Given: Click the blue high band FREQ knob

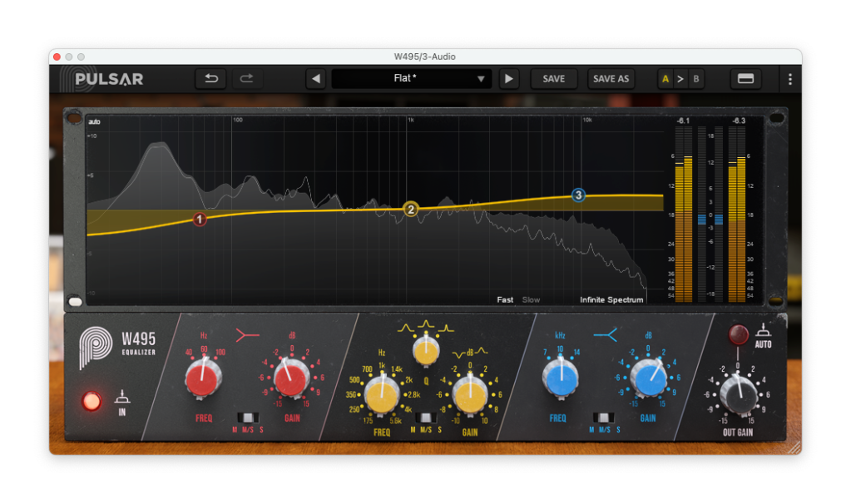Looking at the screenshot, I should tap(561, 378).
